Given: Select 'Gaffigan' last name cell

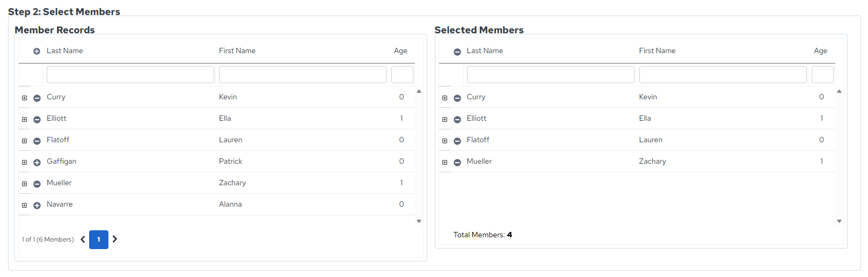Looking at the screenshot, I should pyautogui.click(x=61, y=162).
